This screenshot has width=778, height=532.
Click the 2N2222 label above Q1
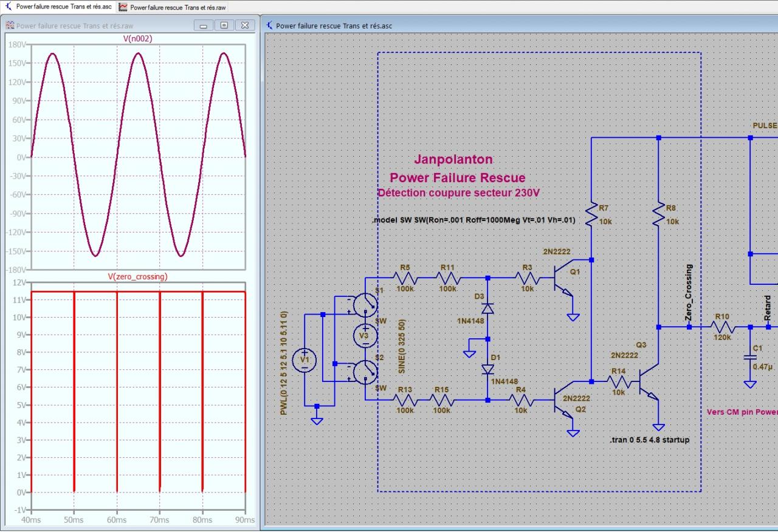557,251
